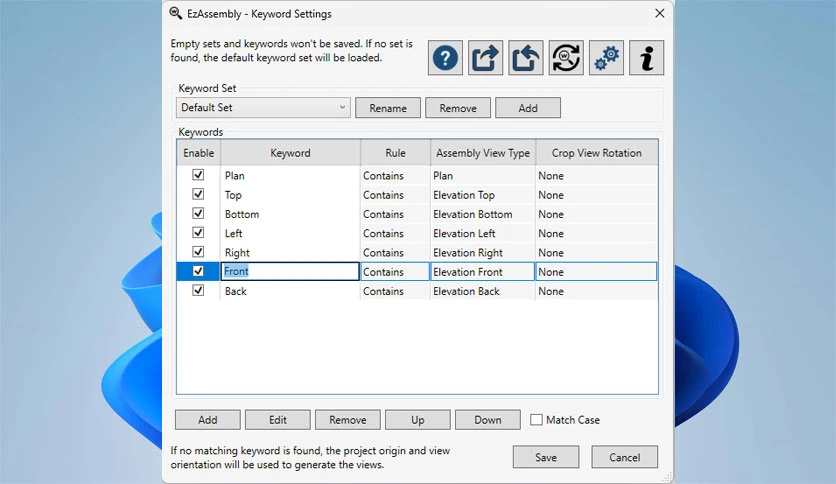The image size is (836, 484).
Task: Click Elevation Back view type cell
Action: pos(483,291)
